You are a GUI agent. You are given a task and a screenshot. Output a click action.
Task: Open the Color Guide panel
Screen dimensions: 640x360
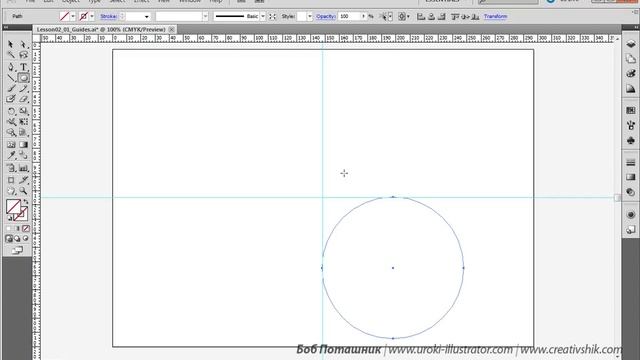[631, 89]
